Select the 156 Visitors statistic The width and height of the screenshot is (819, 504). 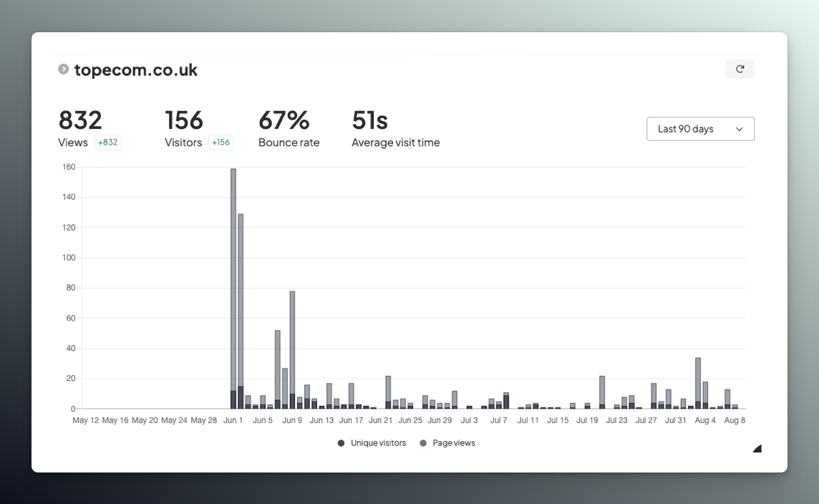pos(184,121)
